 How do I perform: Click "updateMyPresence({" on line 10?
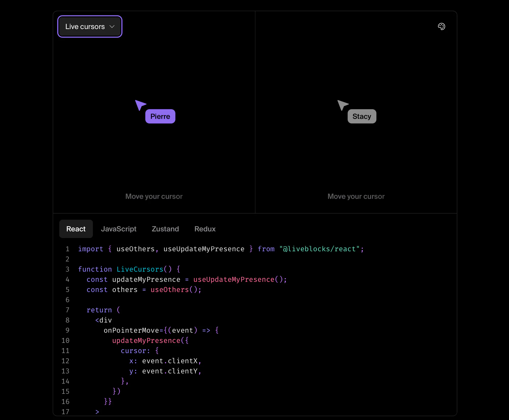click(150, 341)
